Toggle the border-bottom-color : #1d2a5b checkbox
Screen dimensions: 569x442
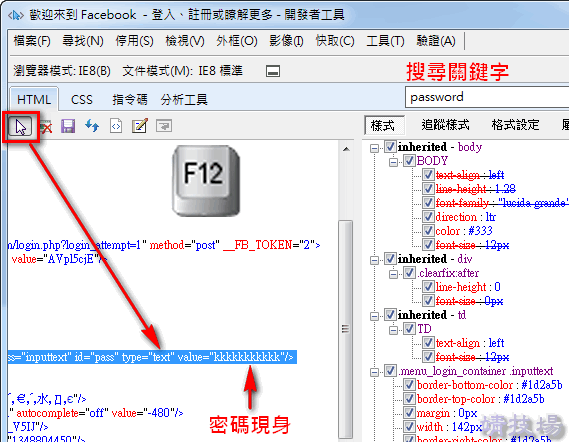point(409,385)
